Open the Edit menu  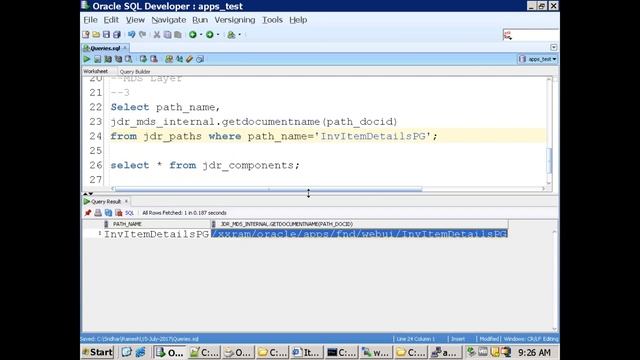coord(111,20)
